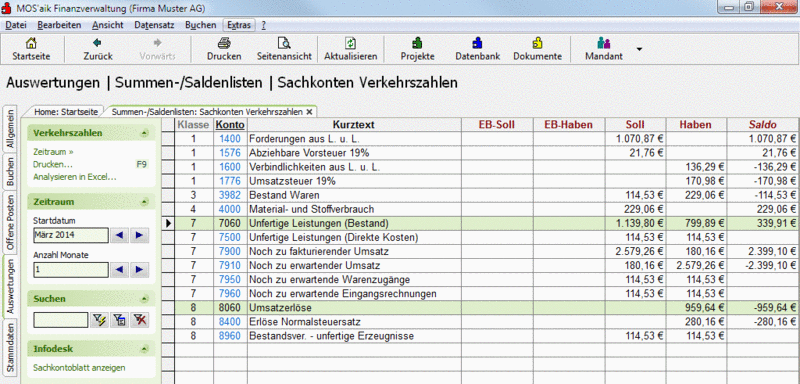Open Dokumente toolbar icon
The height and width of the screenshot is (384, 800).
pyautogui.click(x=537, y=43)
